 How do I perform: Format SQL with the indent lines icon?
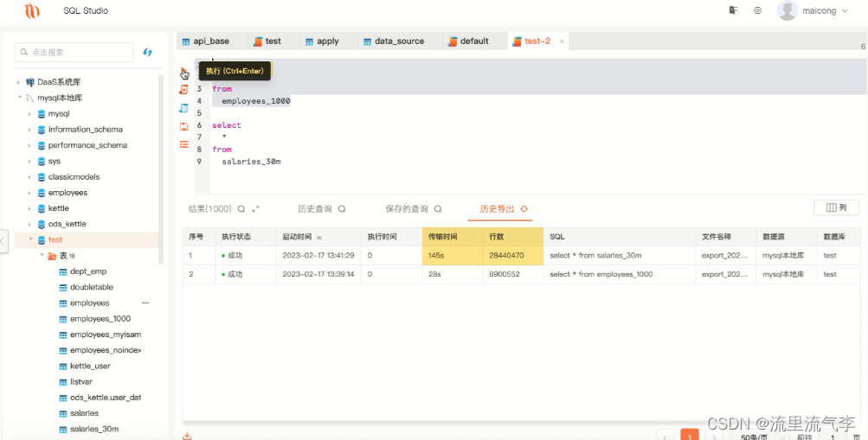click(183, 144)
